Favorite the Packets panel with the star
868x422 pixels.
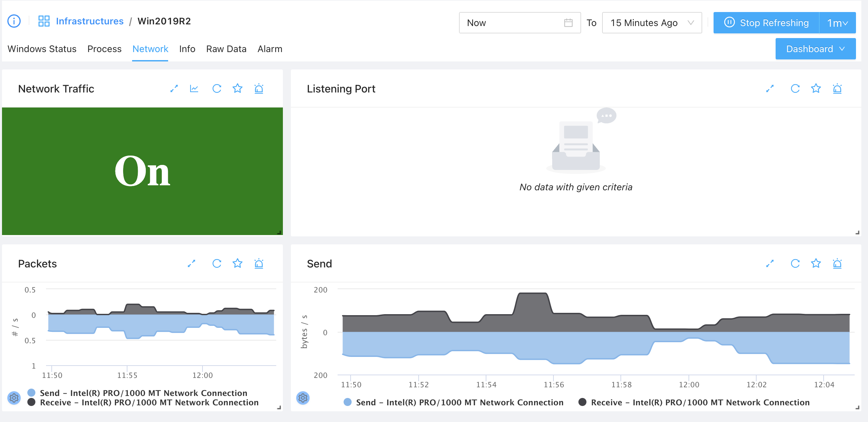[x=238, y=263]
